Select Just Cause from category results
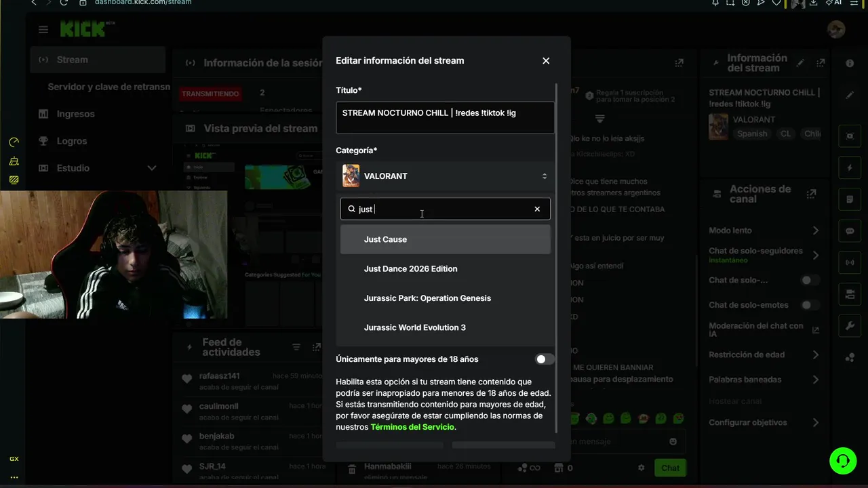Image resolution: width=868 pixels, height=488 pixels. pyautogui.click(x=445, y=239)
